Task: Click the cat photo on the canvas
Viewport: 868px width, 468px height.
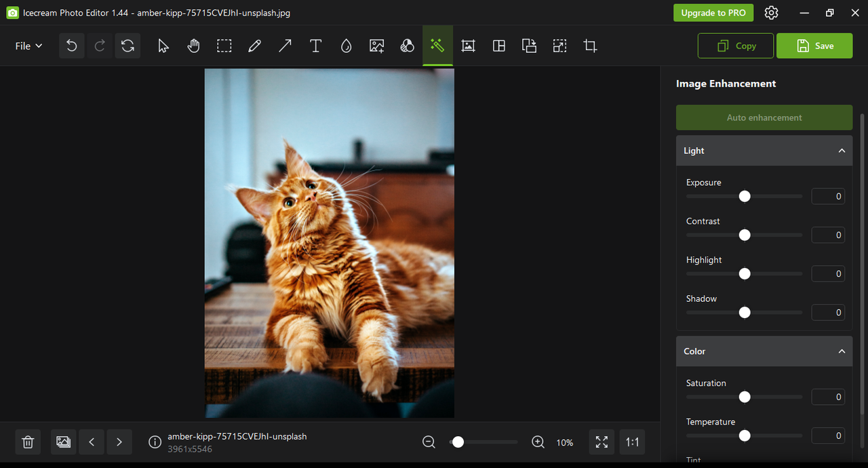Action: (330, 243)
